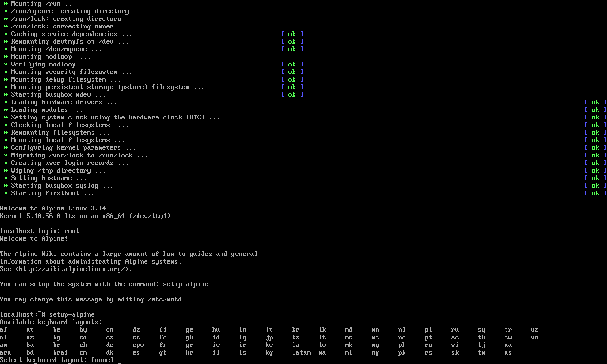Click the 'Verifying modloop' line

pyautogui.click(x=40, y=64)
